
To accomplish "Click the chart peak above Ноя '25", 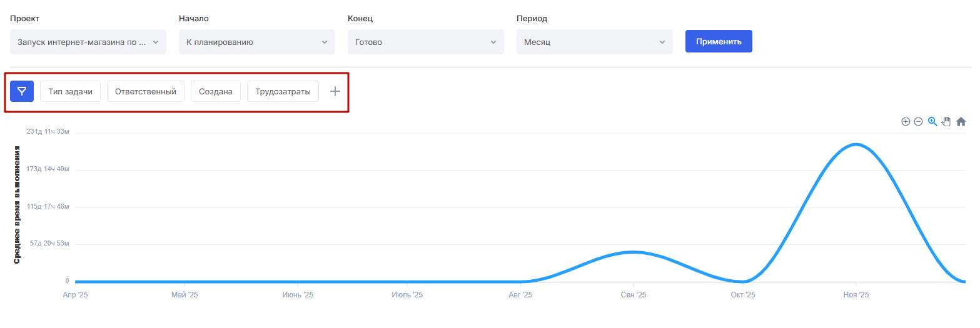I will [856, 144].
